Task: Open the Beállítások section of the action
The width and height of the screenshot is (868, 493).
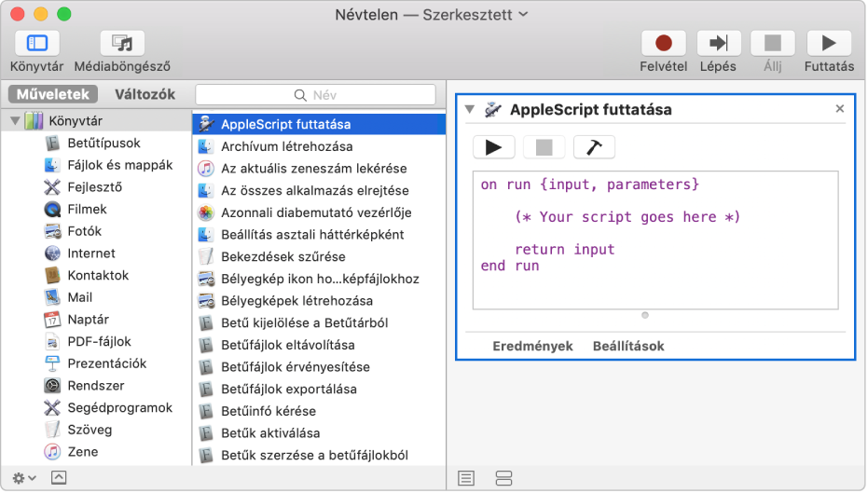Action: 628,346
